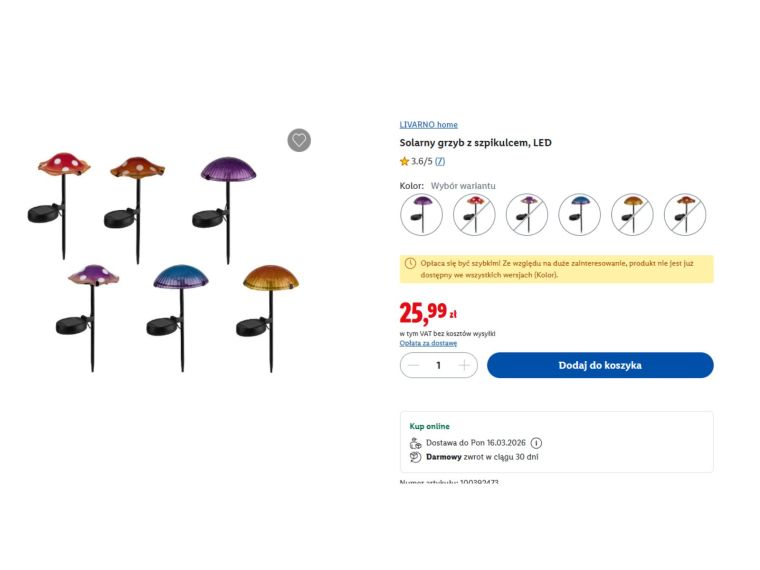Click the quantity number field
The image size is (760, 570).
coord(438,365)
